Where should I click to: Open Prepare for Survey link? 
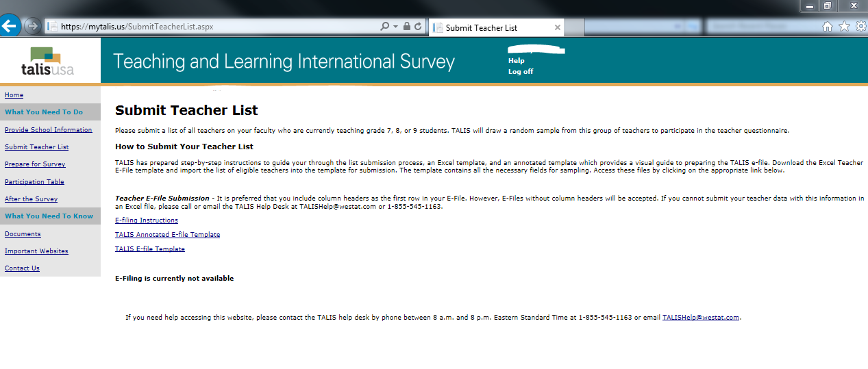35,164
